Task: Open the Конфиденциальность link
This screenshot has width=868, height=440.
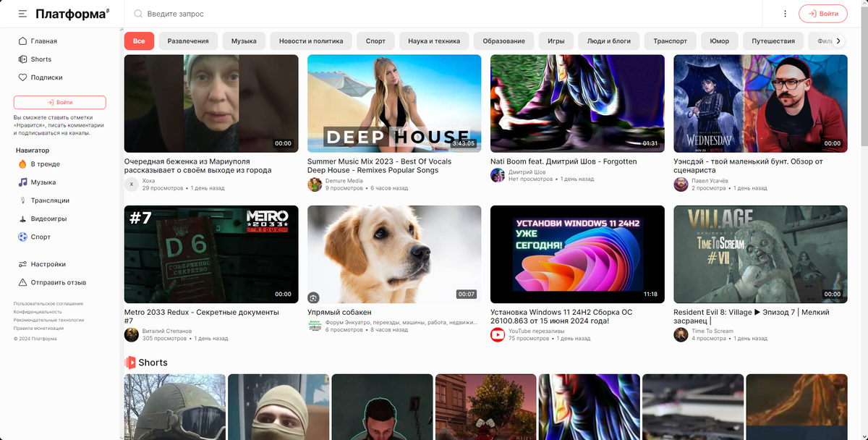Action: point(38,312)
